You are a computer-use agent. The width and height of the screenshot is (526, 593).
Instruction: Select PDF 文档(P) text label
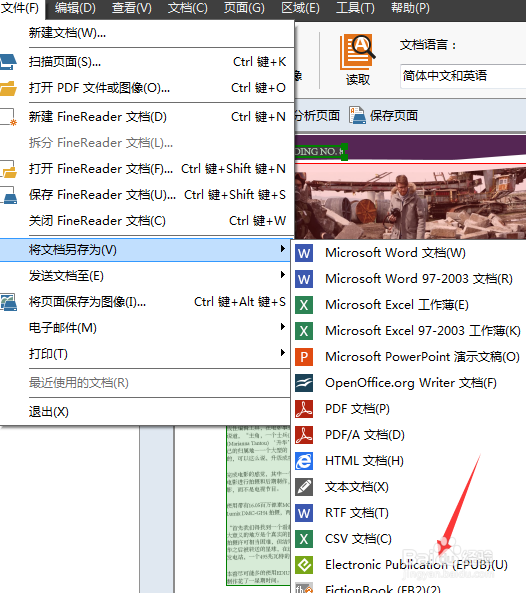tap(357, 409)
